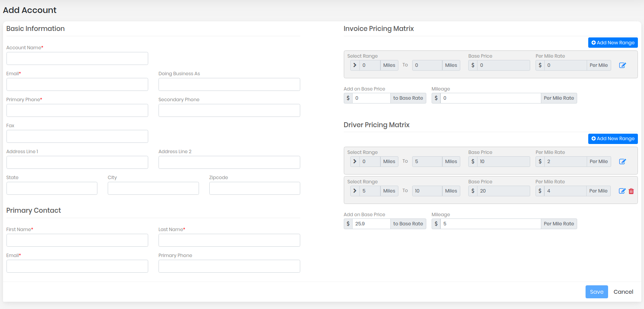644x309 pixels.
Task: Click the "Add Account" page heading
Action: pyautogui.click(x=30, y=10)
